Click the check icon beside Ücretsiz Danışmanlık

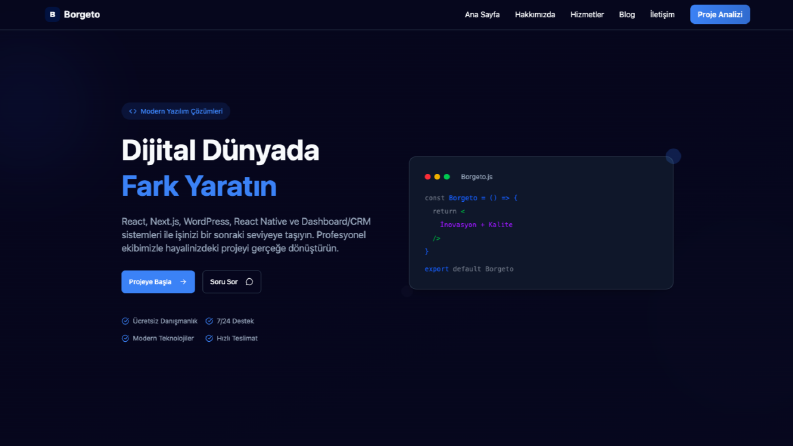pyautogui.click(x=125, y=321)
